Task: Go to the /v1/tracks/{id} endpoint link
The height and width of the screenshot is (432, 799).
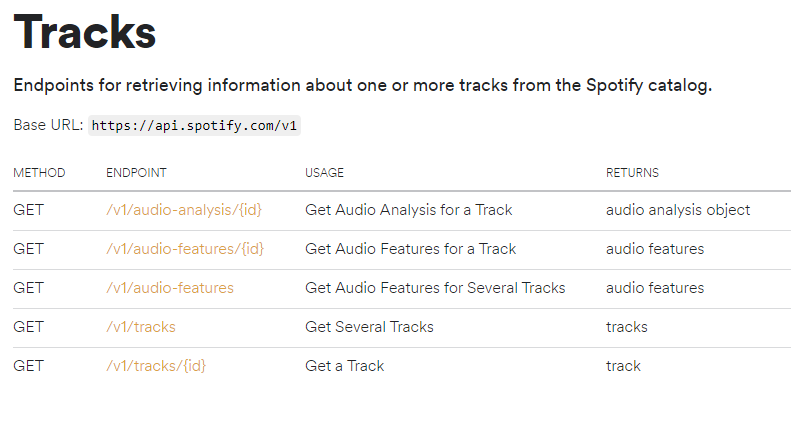Action: coord(156,366)
